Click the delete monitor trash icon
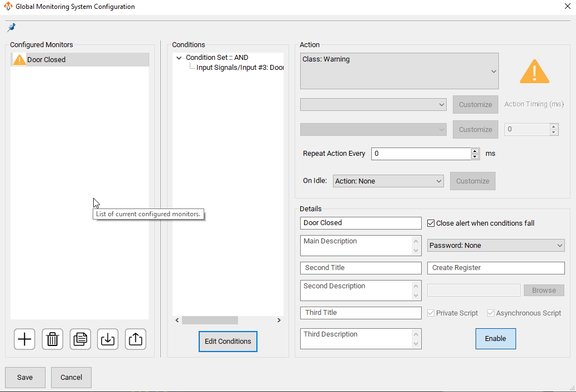The height and width of the screenshot is (392, 576). coord(52,339)
